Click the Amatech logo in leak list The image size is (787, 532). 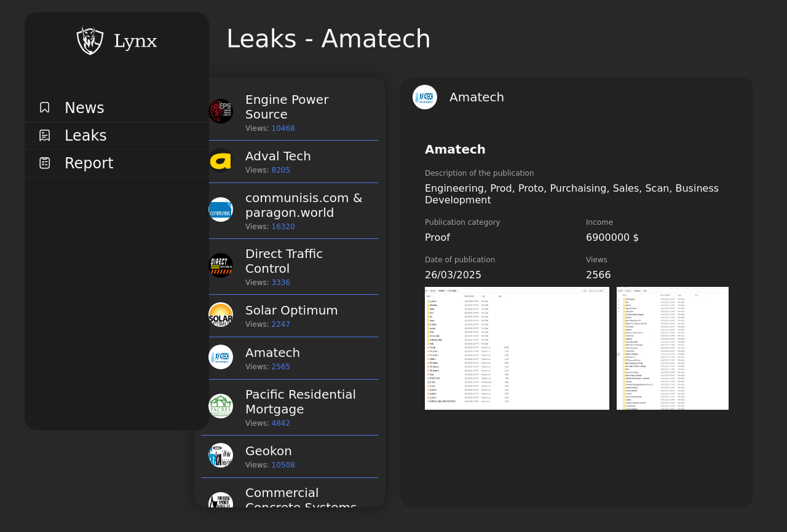pos(221,357)
